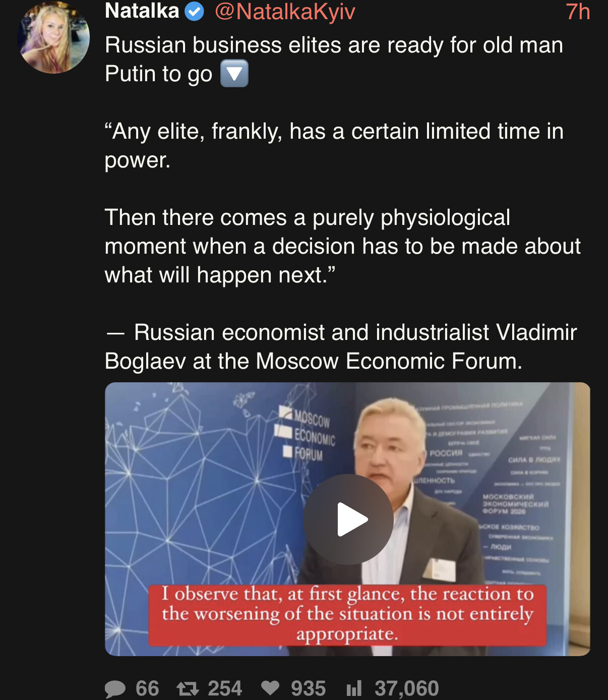
Task: Click the attribution line mentioning Vladimir Boglaev
Action: coord(340,347)
